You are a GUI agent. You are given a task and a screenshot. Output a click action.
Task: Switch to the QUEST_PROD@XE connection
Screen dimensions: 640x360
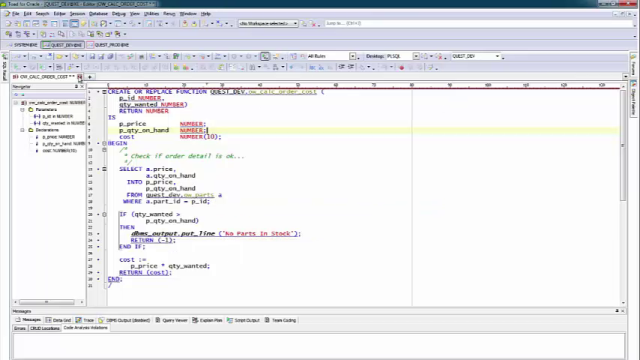(108, 45)
